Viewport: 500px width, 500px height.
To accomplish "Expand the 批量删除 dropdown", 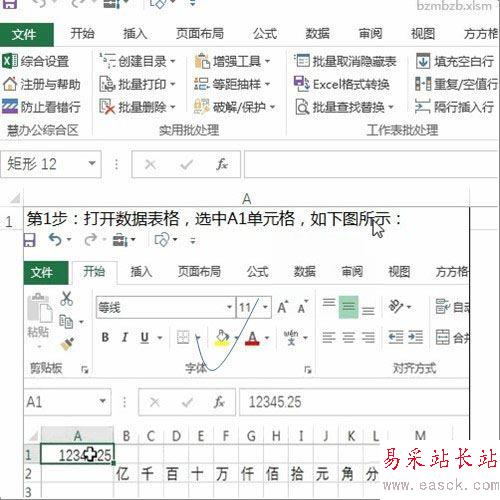I will point(173,107).
